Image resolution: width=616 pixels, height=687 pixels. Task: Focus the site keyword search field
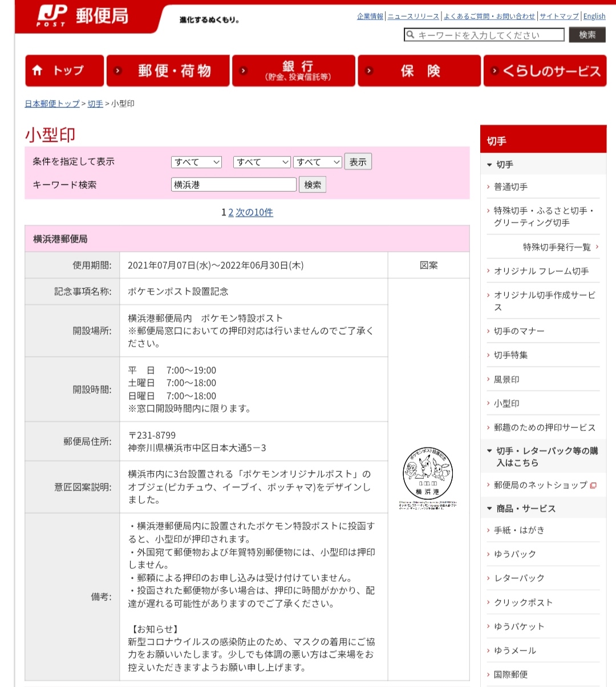coord(484,35)
